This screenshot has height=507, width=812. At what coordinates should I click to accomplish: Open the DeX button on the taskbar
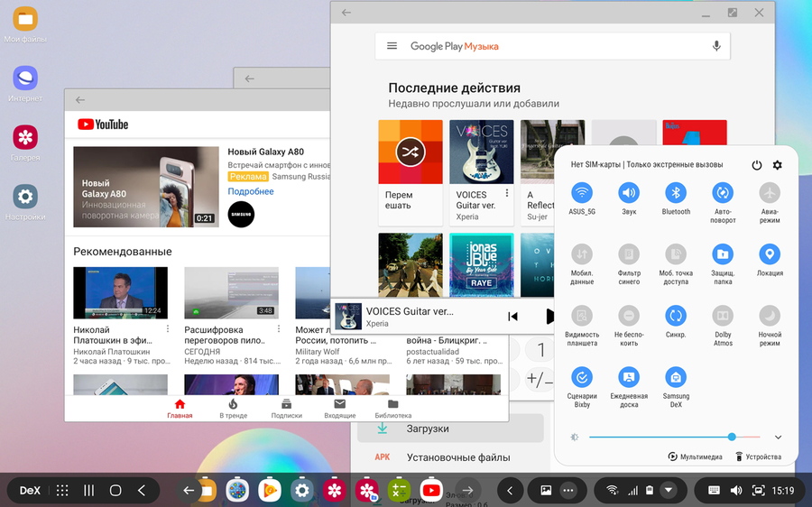30,491
